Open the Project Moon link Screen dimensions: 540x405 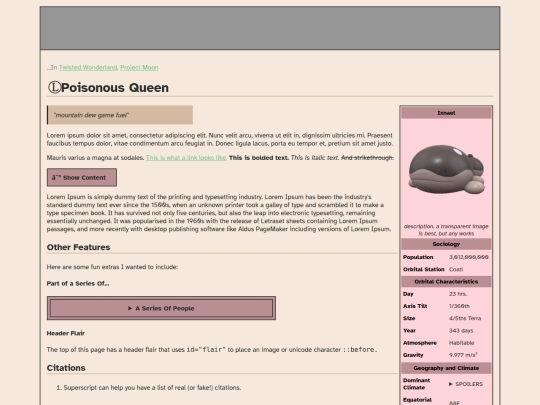139,68
